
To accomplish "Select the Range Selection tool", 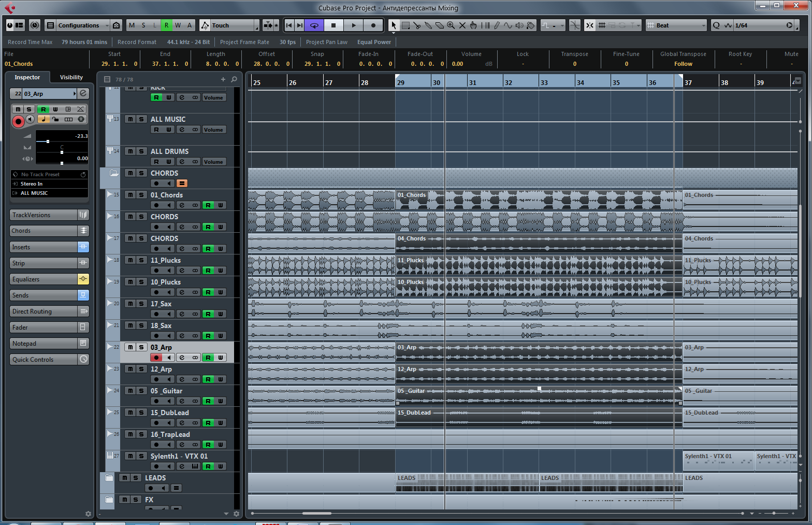I will [x=405, y=25].
